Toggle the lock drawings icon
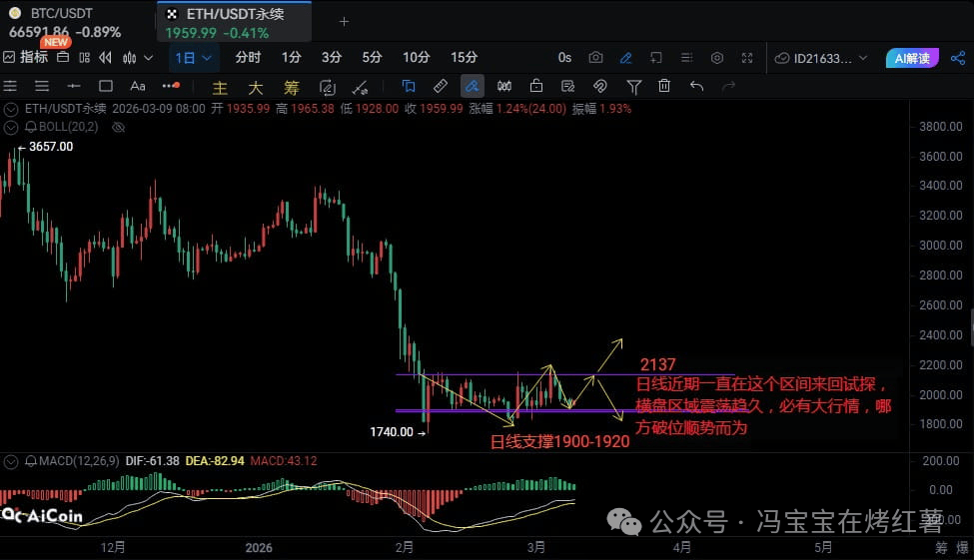The image size is (974, 560). pos(536,86)
